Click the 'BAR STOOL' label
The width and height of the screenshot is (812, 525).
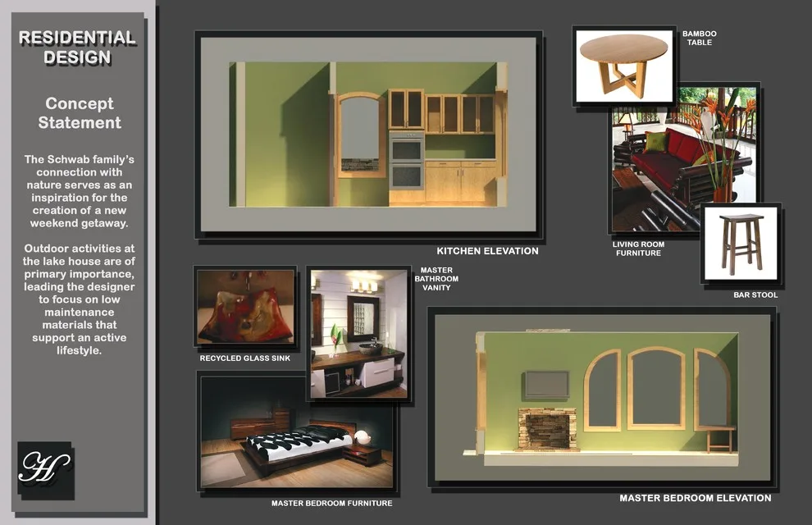(755, 294)
